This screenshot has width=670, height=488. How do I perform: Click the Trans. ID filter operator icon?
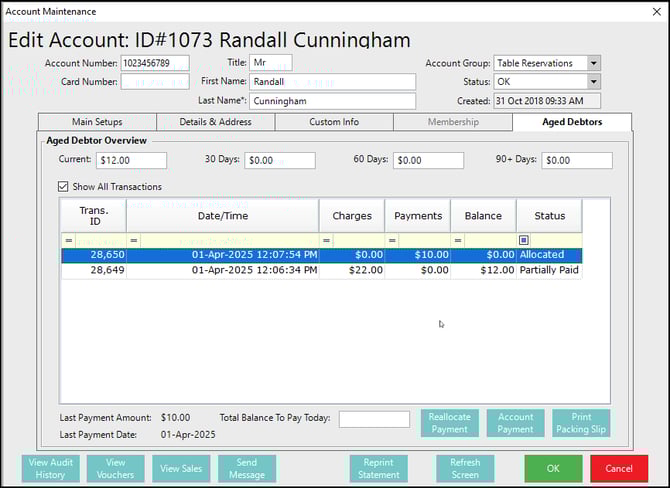tap(69, 241)
